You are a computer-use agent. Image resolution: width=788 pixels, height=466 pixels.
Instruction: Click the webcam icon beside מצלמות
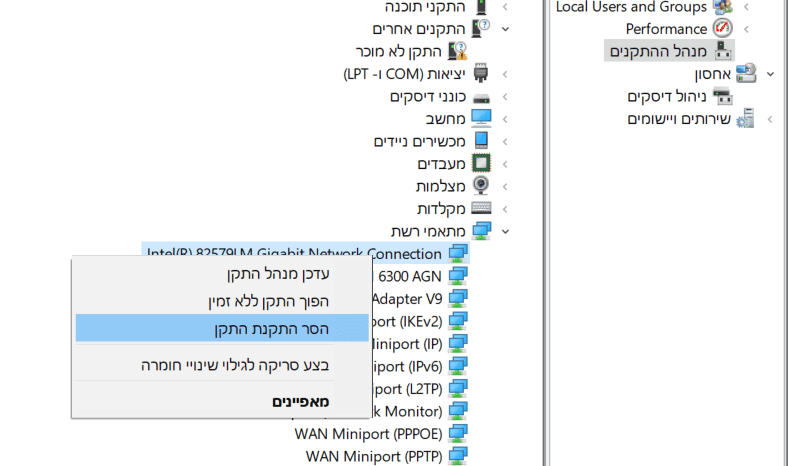coord(481,185)
